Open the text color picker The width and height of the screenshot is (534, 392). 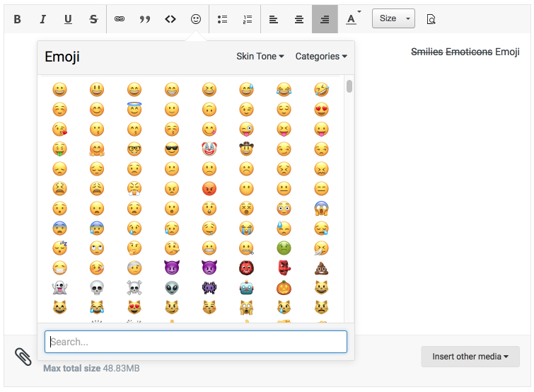pos(352,18)
